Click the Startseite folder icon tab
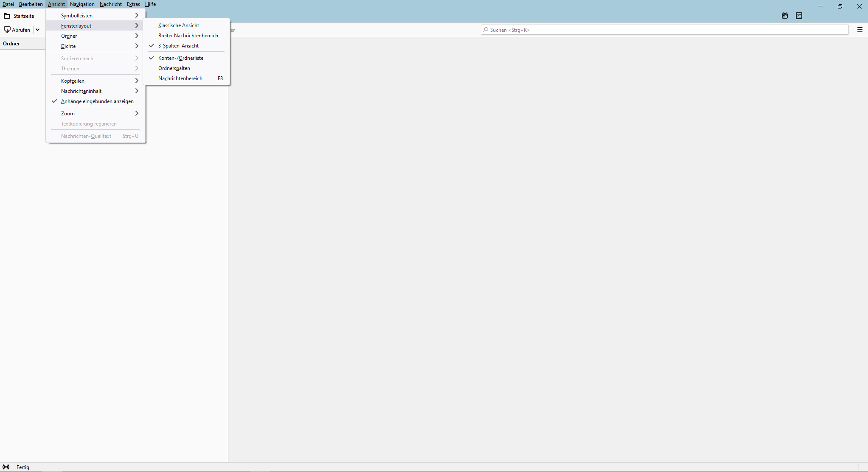Viewport: 868px width, 472px height. tap(7, 16)
